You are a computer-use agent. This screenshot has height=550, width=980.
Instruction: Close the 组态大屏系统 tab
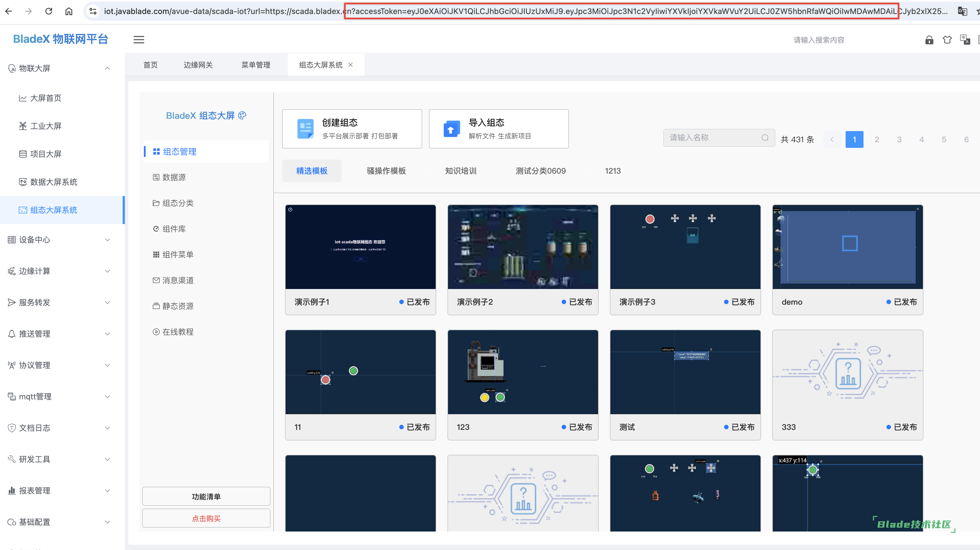(x=351, y=65)
